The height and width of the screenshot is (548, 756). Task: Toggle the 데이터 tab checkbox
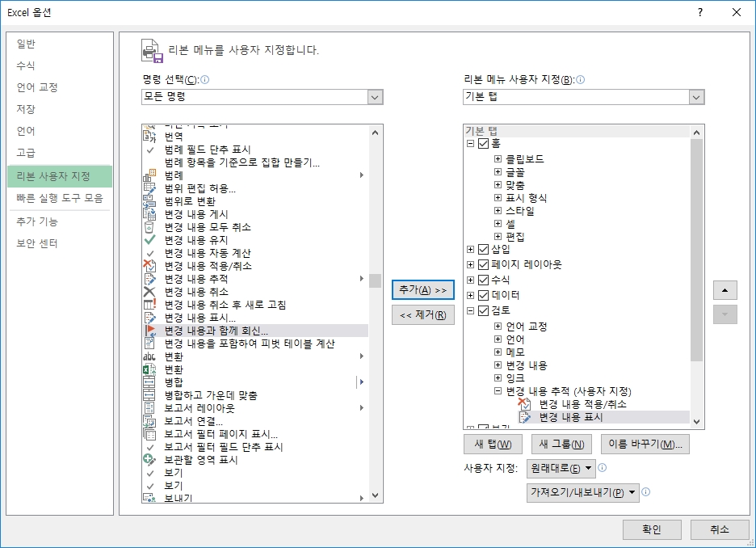click(x=484, y=296)
